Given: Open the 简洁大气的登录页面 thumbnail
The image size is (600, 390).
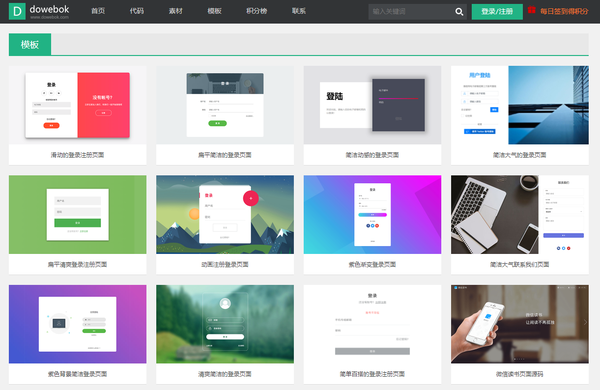Looking at the screenshot, I should click(x=520, y=105).
